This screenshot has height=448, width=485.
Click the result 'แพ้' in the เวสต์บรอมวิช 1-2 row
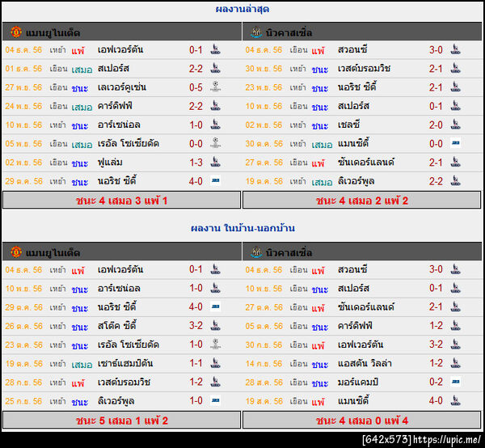coord(78,382)
